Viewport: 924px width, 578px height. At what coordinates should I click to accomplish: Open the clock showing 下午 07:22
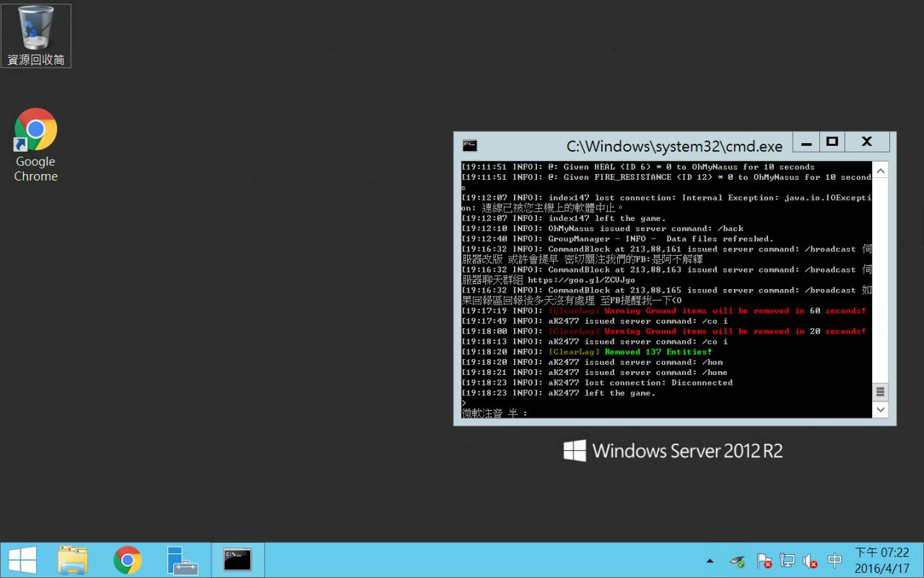(x=882, y=561)
